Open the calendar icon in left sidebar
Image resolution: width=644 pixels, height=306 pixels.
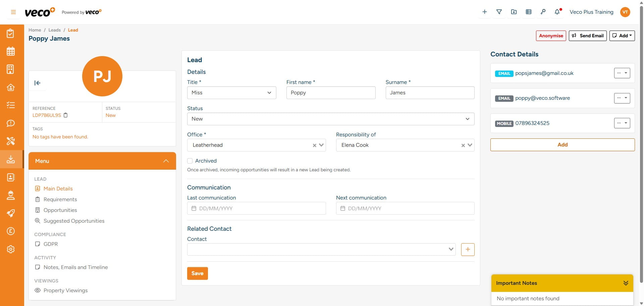click(11, 51)
